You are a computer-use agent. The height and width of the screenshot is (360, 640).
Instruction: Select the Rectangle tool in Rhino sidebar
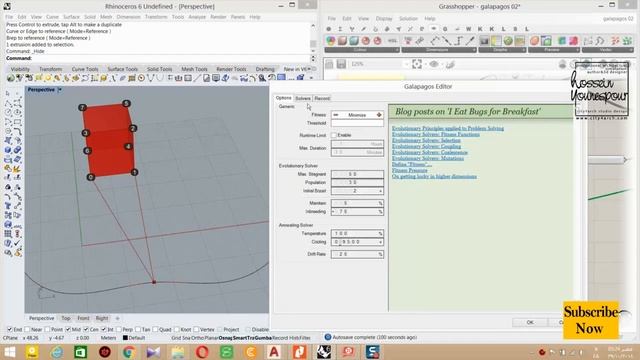click(x=17, y=122)
